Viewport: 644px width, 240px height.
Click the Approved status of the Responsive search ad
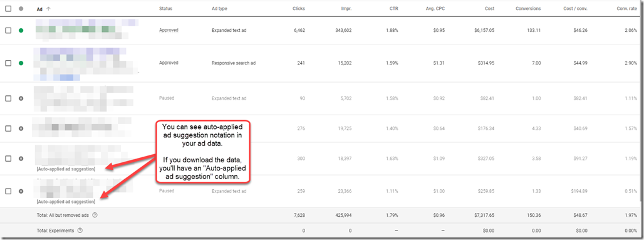pos(169,63)
